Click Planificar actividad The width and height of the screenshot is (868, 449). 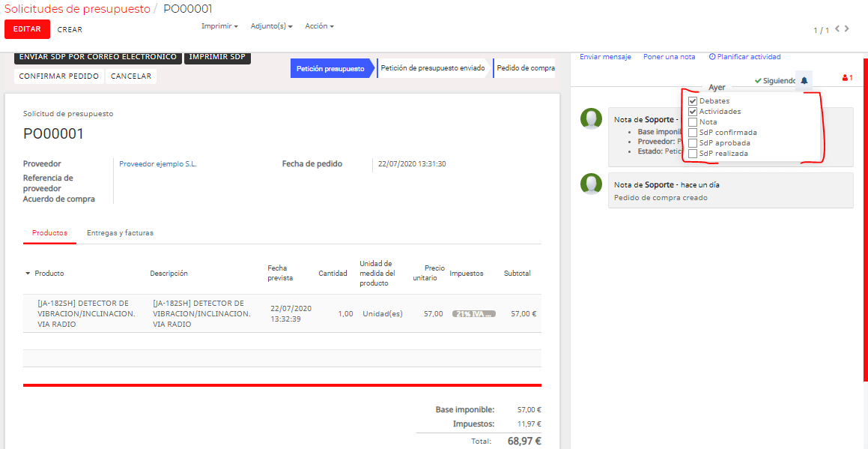pyautogui.click(x=744, y=56)
